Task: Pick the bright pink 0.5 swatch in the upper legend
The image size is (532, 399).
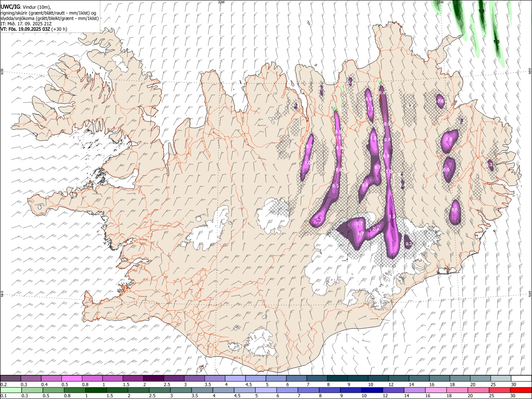Action: click(71, 378)
